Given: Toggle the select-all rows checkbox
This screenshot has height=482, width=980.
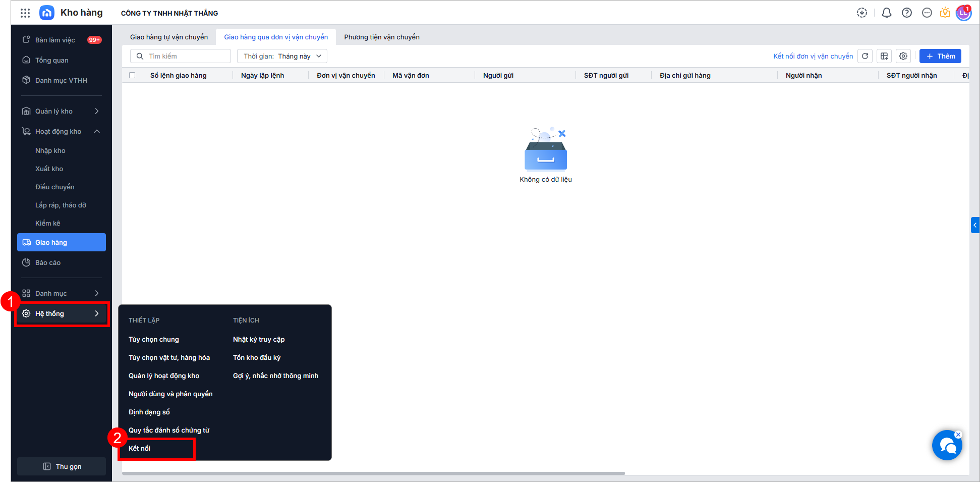Looking at the screenshot, I should tap(132, 75).
